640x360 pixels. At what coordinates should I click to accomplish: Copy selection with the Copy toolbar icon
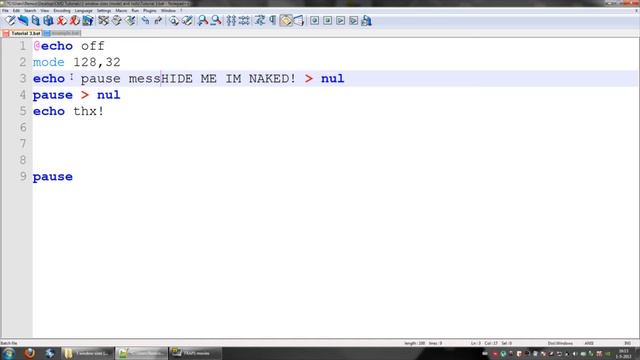click(x=117, y=20)
